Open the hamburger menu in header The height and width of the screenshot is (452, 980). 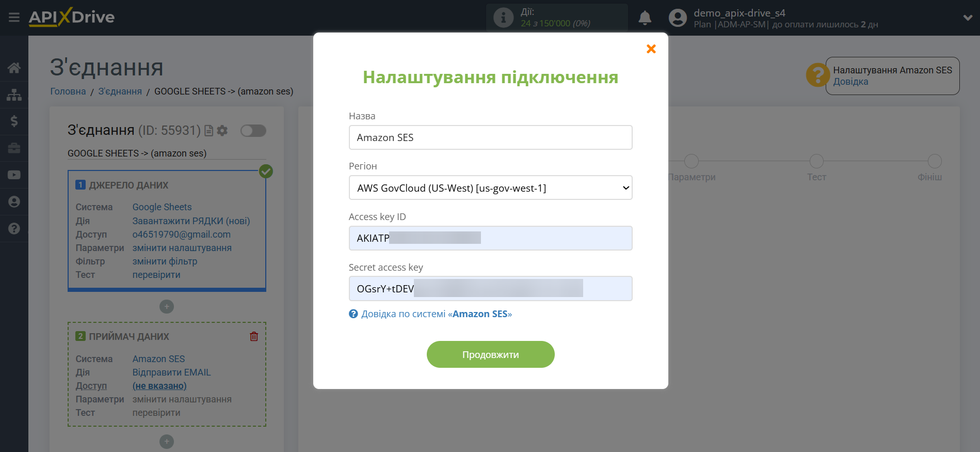tap(14, 18)
